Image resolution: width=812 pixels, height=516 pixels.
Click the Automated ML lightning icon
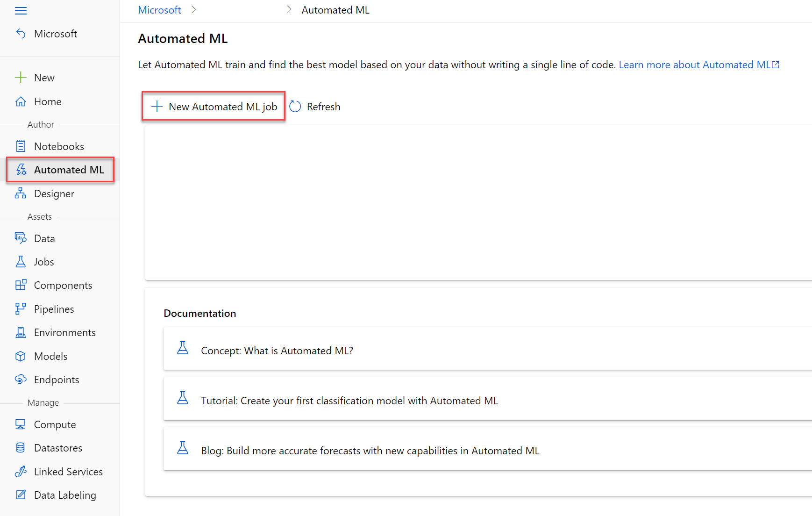pyautogui.click(x=21, y=170)
